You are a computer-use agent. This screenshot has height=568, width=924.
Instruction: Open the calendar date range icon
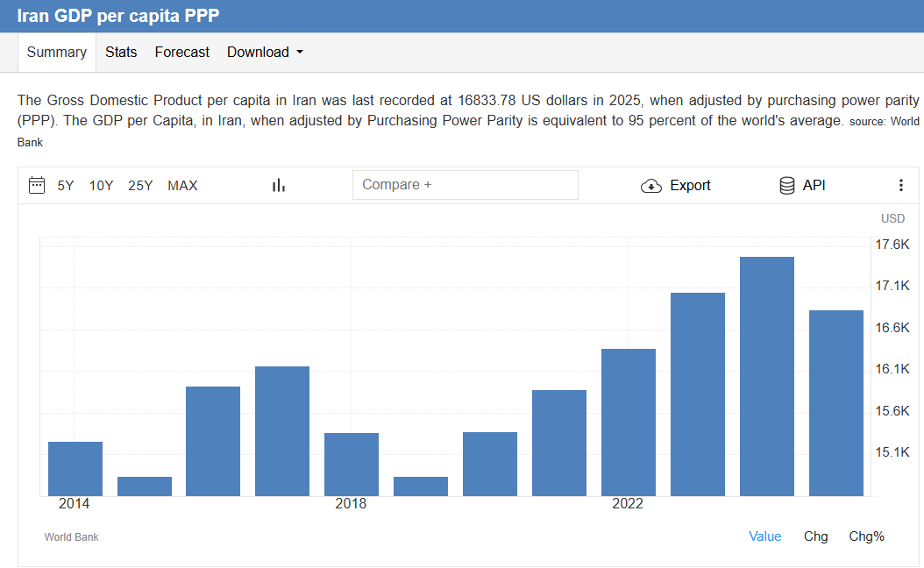point(37,185)
